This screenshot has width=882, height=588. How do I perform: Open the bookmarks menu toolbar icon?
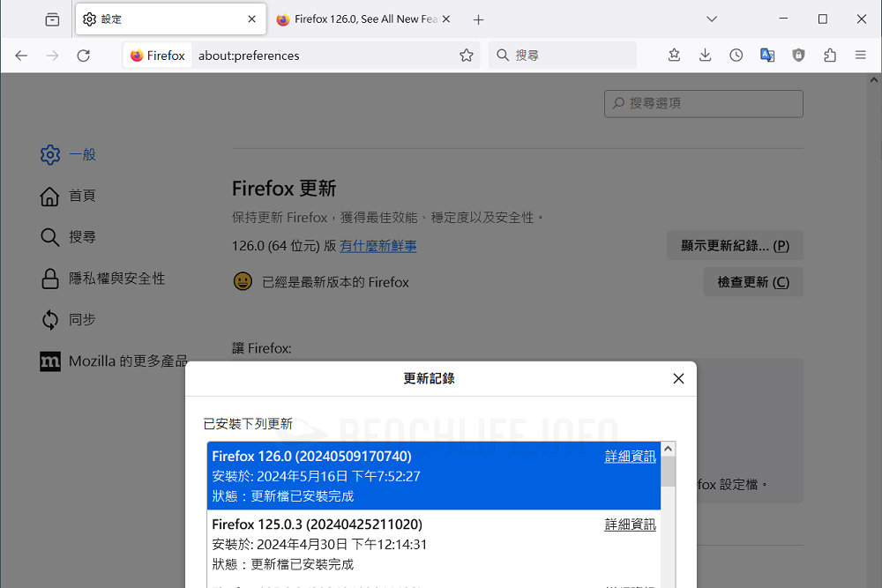click(x=674, y=55)
